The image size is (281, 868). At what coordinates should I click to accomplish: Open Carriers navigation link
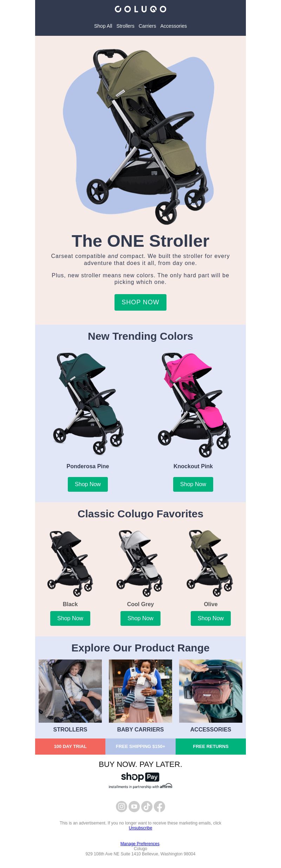147,26
